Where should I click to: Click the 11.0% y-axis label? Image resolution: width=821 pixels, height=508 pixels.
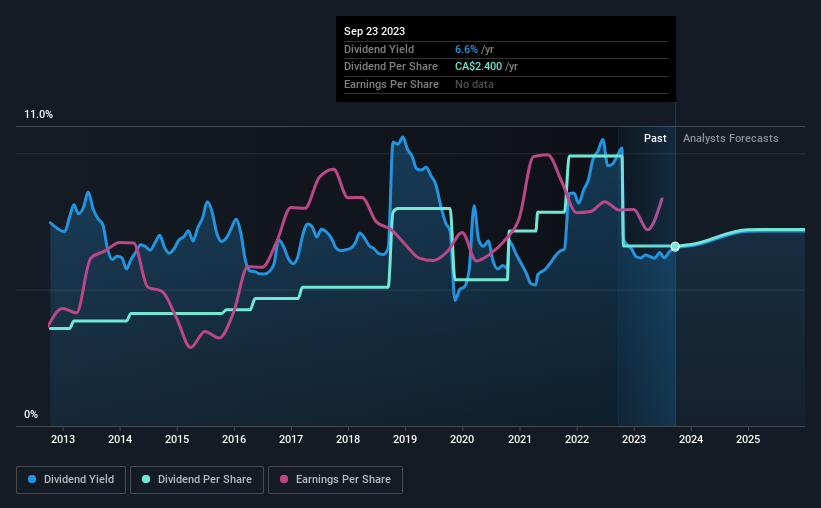click(x=39, y=115)
